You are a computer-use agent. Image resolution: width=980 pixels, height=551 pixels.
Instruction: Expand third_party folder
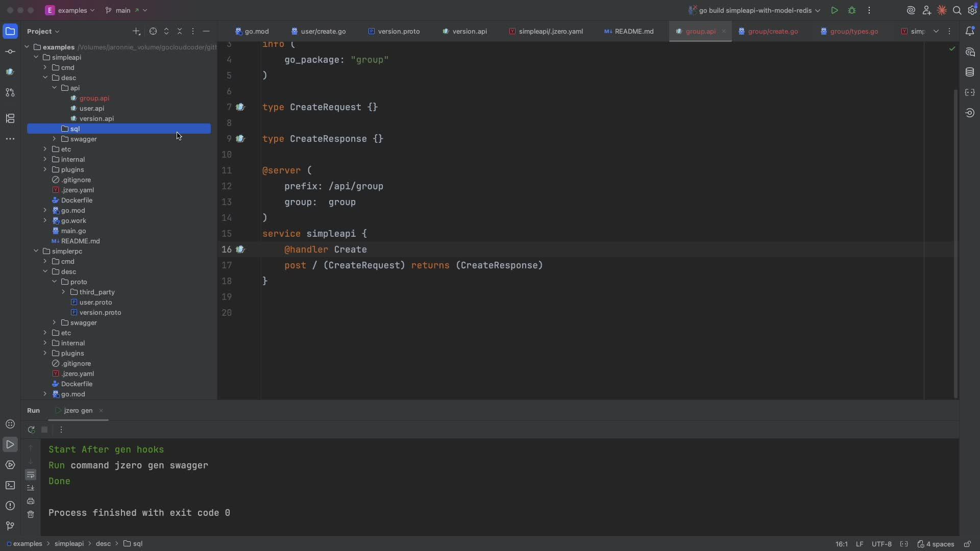(63, 292)
